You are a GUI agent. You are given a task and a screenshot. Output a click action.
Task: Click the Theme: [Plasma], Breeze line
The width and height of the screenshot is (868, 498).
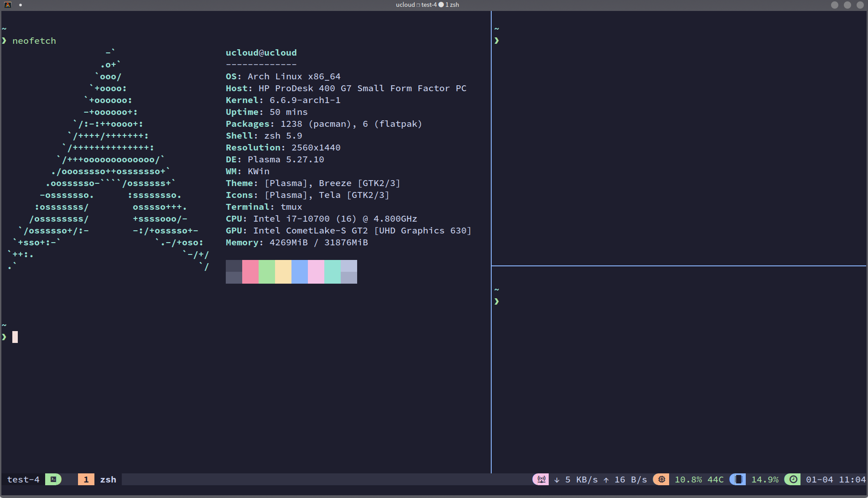point(313,183)
